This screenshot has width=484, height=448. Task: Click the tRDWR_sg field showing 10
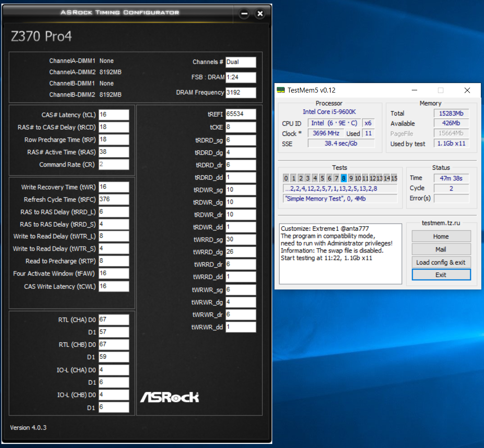coord(241,190)
